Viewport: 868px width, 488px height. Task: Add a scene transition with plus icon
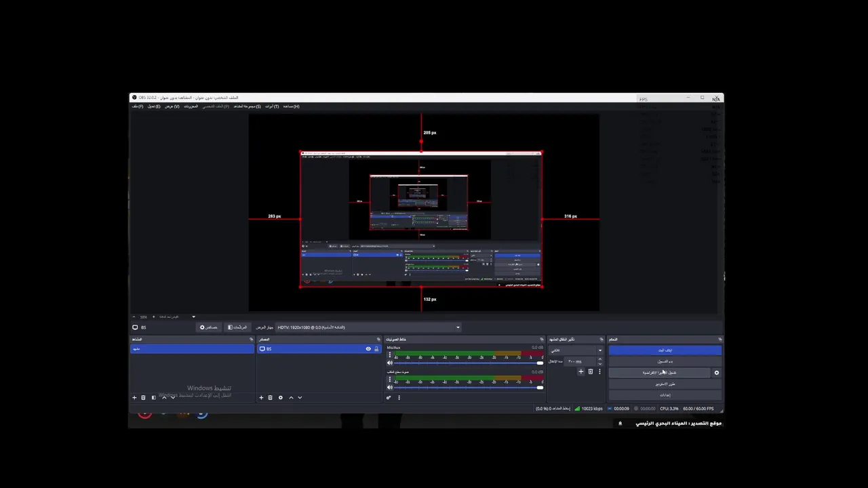coord(580,371)
